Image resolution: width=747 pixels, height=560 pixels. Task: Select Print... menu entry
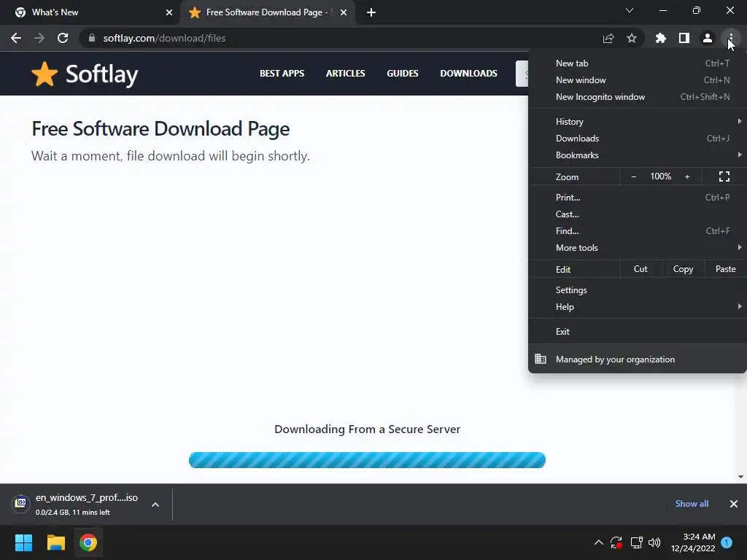coord(638,197)
